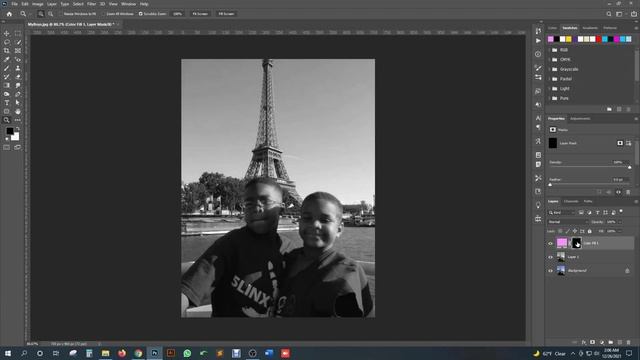Expand the RGB swatch folder
640x360 pixels.
coord(550,50)
